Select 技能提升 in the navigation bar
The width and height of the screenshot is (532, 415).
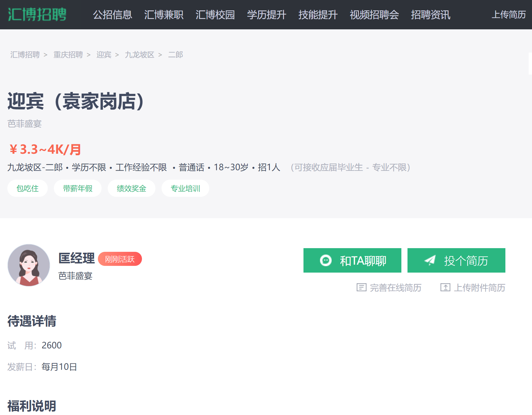[x=318, y=15]
